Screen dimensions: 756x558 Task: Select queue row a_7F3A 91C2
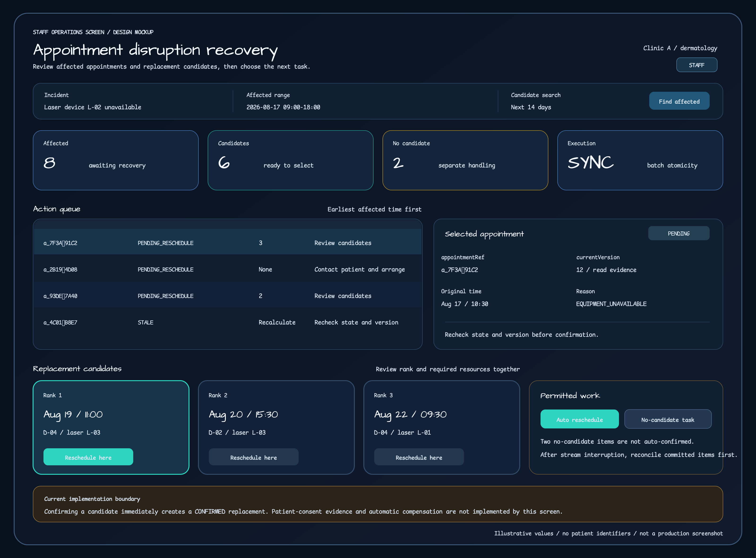tap(228, 242)
